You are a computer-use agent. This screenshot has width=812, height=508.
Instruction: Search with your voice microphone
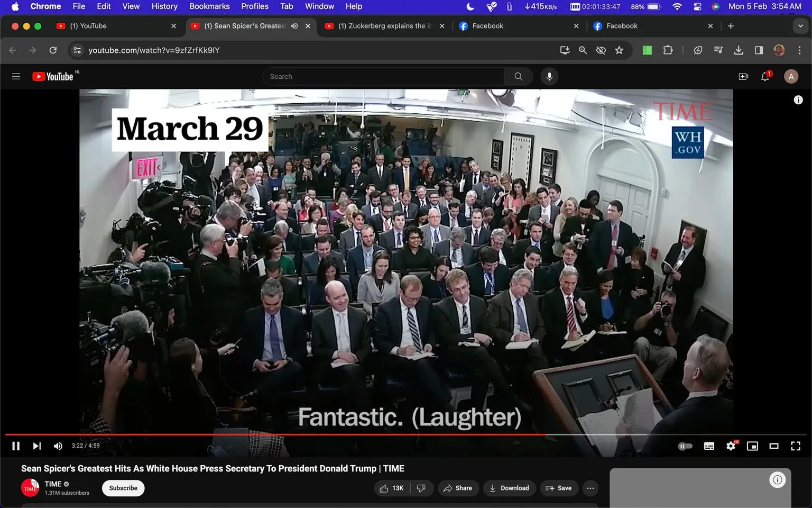[x=549, y=77]
